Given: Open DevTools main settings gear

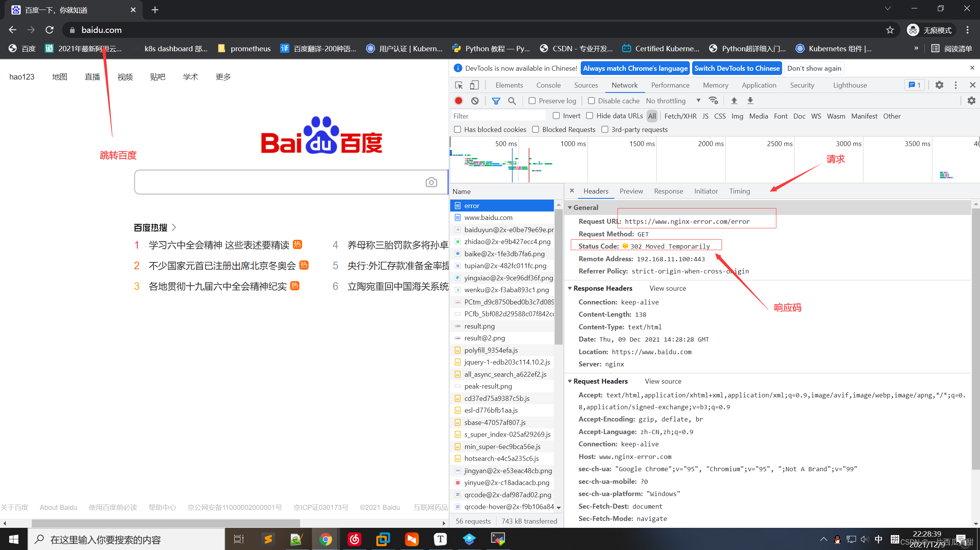Looking at the screenshot, I should pos(939,85).
